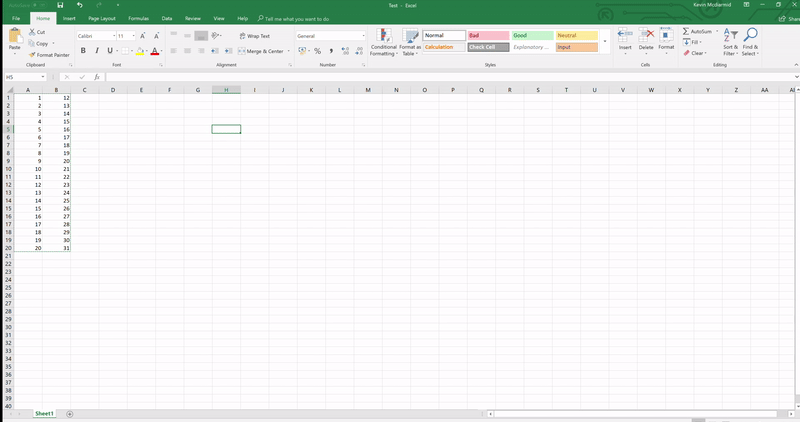Screen dimensions: 800x422
Task: Apply the Check Cell style
Action: coord(488,47)
